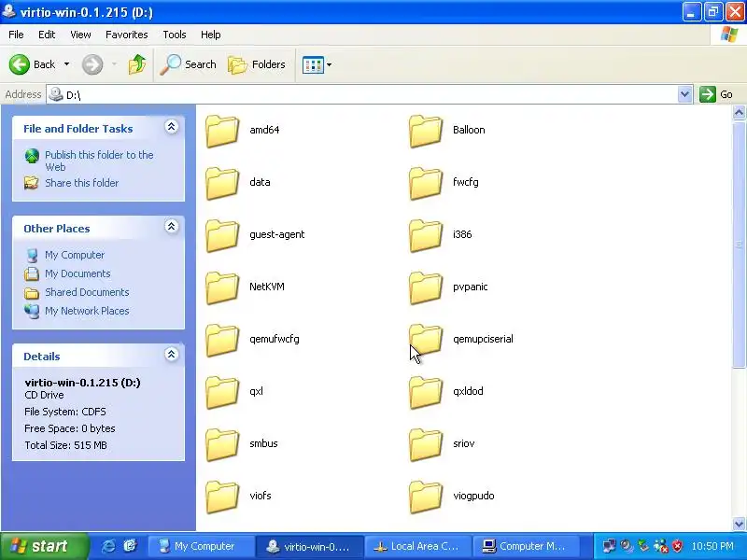Select the pvpanic folder icon

pos(426,288)
